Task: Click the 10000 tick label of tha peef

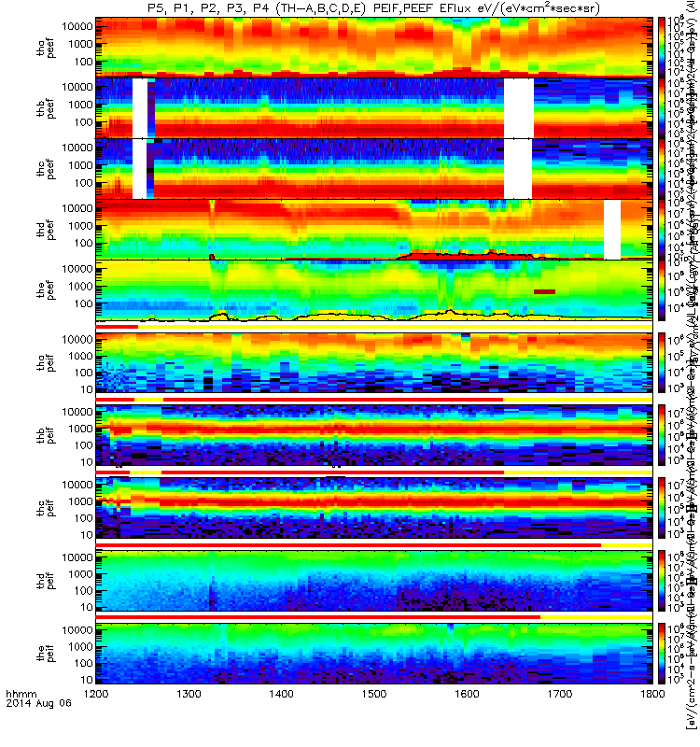Action: click(77, 27)
